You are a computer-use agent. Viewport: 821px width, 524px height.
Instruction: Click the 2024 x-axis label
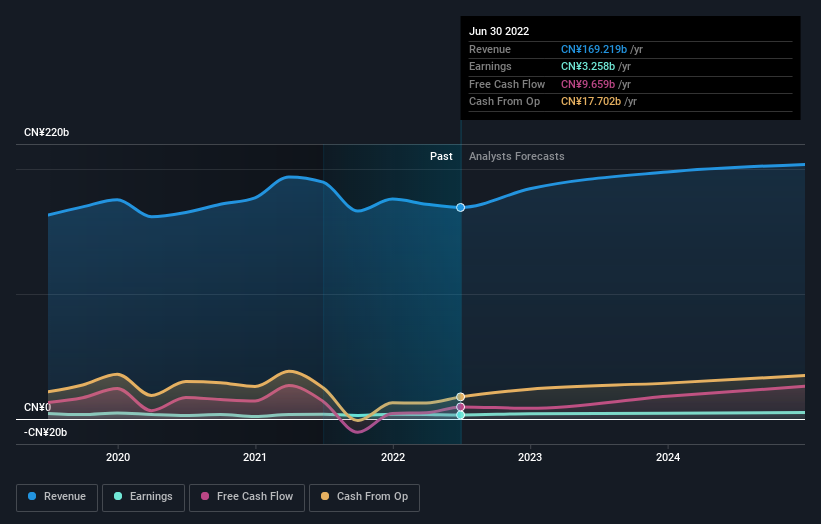click(668, 457)
